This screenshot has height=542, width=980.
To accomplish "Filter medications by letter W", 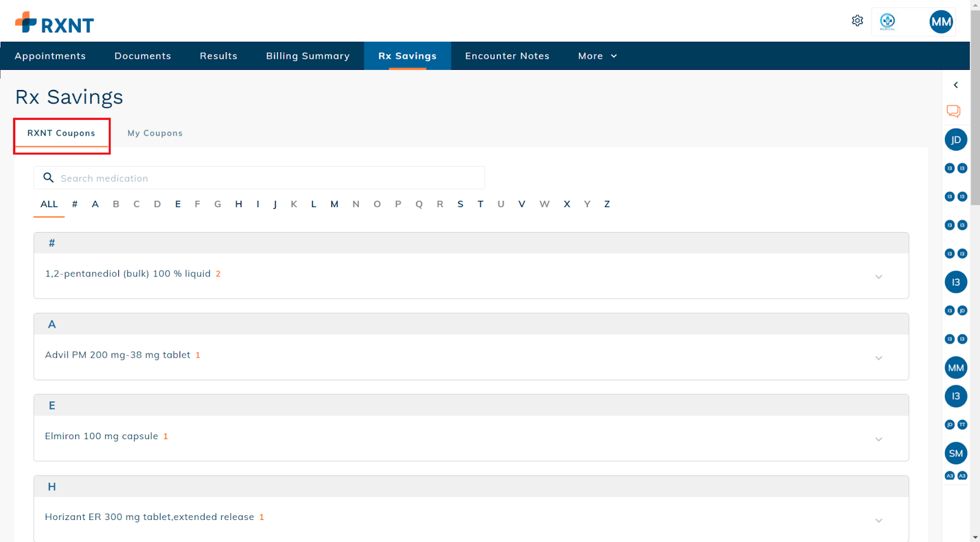I will (x=545, y=204).
